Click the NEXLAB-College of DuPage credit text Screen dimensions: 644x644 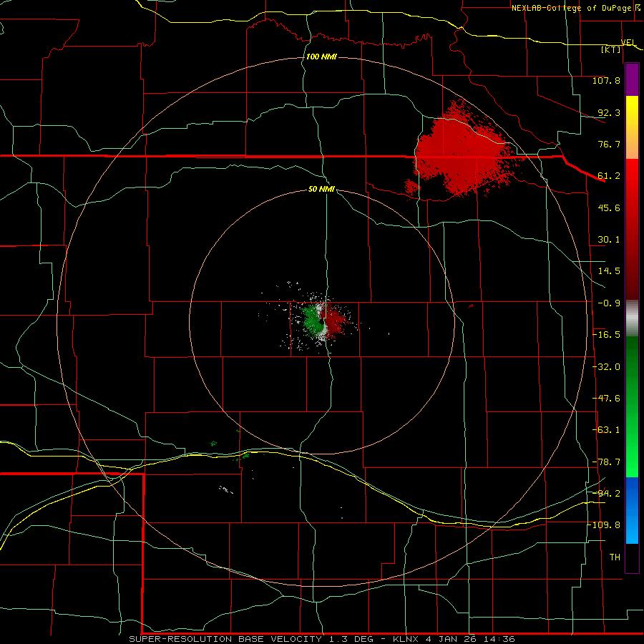coord(571,8)
